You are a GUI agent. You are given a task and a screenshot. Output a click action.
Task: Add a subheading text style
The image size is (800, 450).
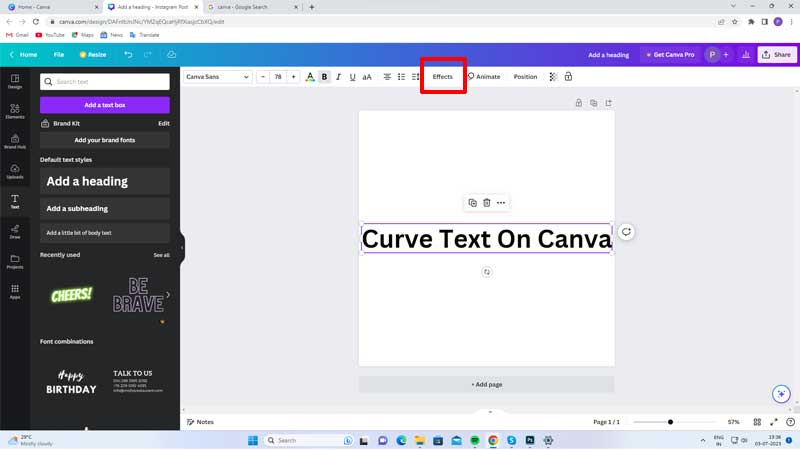click(105, 209)
